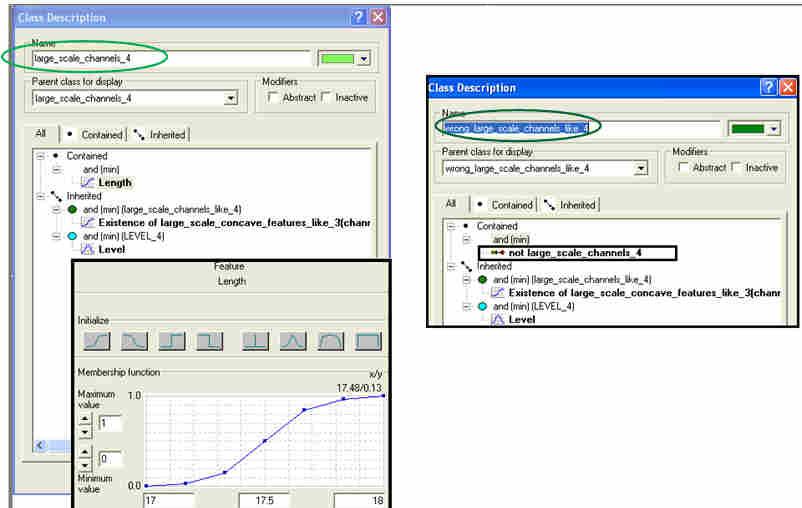Switch to the Contained tab in the right window
This screenshot has height=508, width=802.
[505, 205]
